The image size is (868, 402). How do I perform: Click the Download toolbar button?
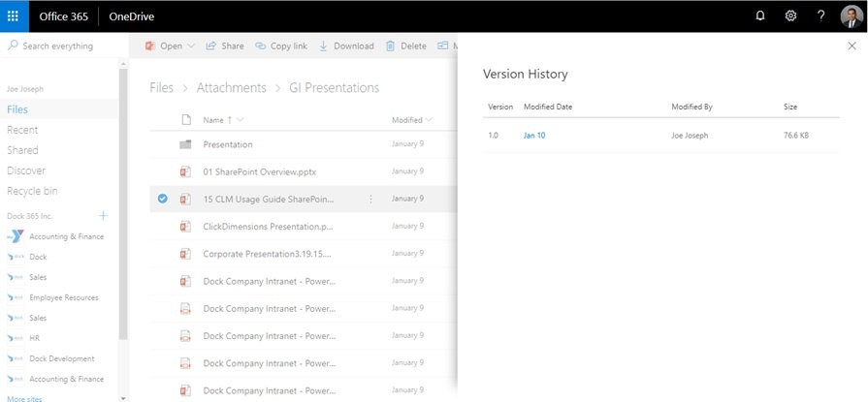coord(346,46)
